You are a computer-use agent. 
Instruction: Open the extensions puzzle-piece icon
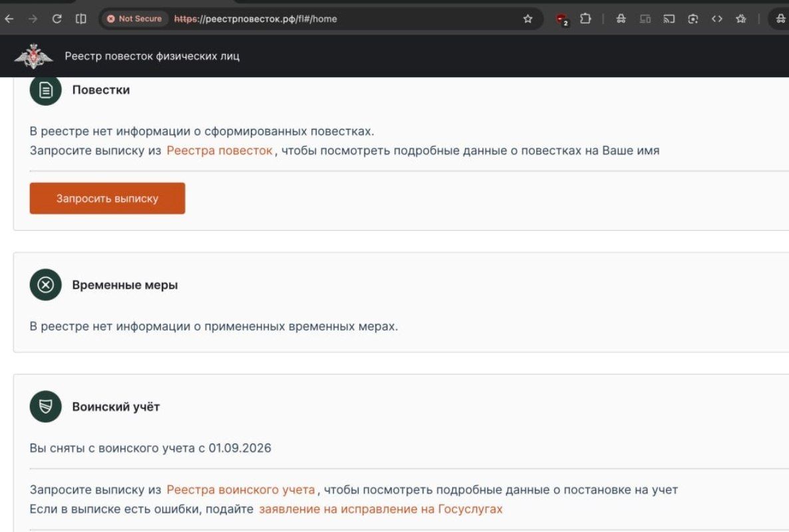[x=585, y=19]
